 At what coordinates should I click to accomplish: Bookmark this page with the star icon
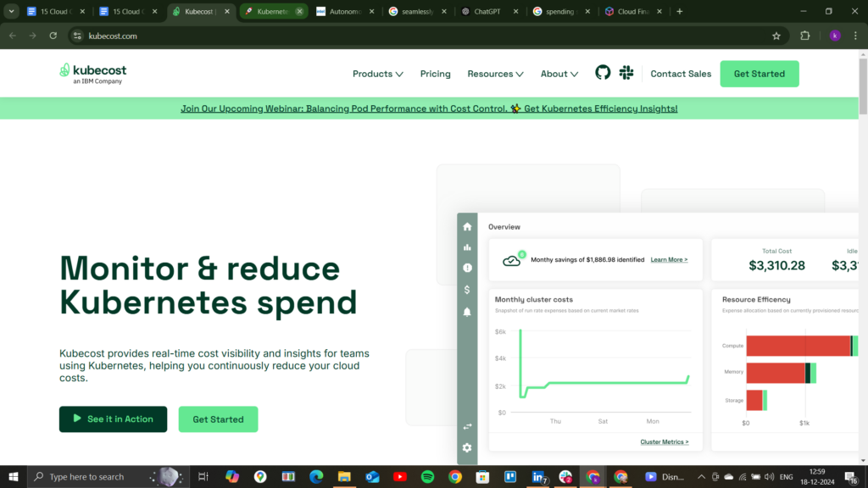pyautogui.click(x=776, y=36)
